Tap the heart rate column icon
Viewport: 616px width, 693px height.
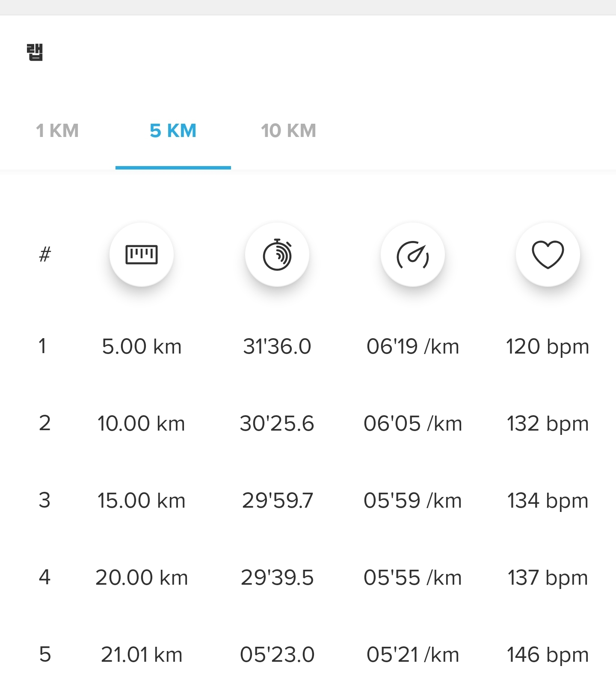pos(548,255)
